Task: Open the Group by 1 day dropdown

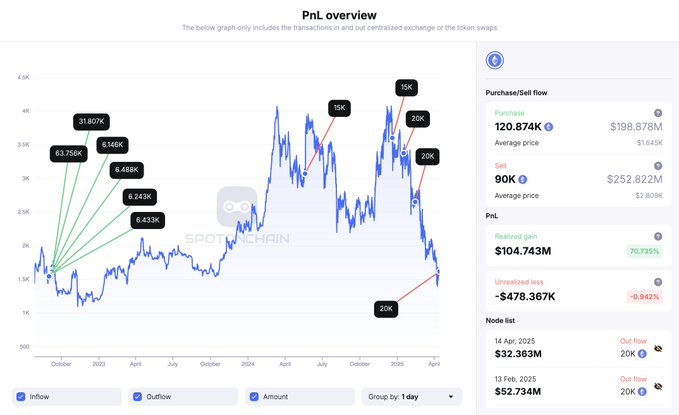Action: [412, 396]
